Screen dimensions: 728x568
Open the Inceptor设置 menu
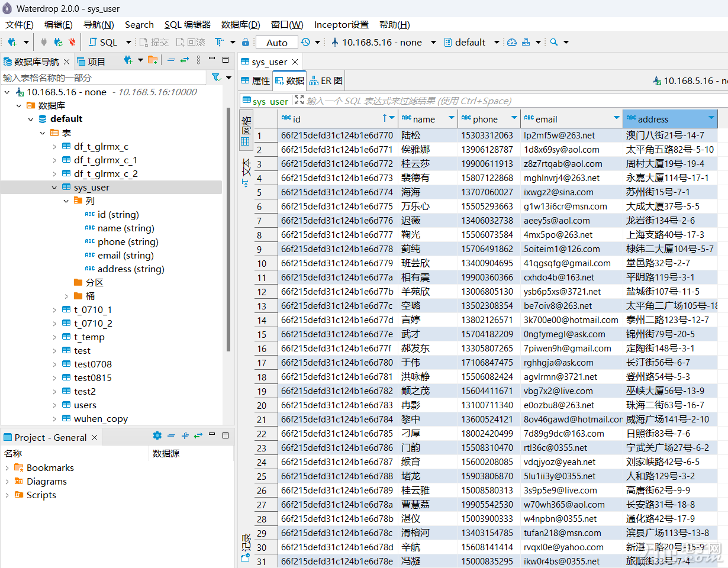(x=342, y=24)
